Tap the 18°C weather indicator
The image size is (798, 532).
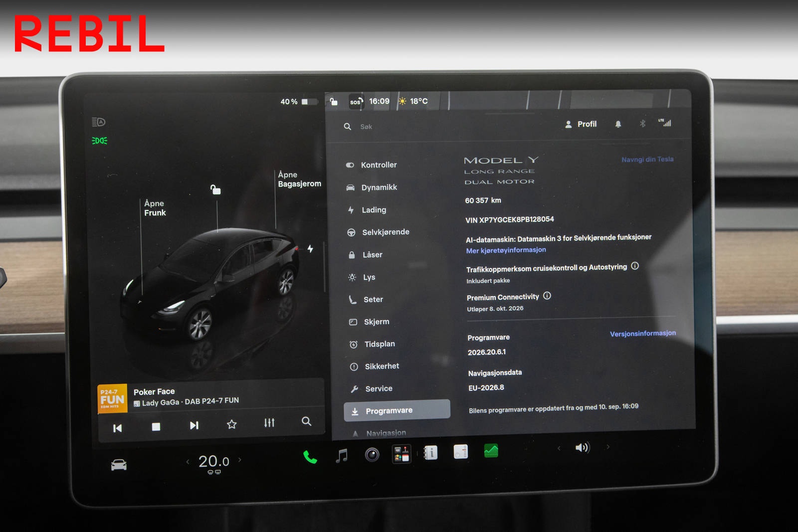point(413,101)
